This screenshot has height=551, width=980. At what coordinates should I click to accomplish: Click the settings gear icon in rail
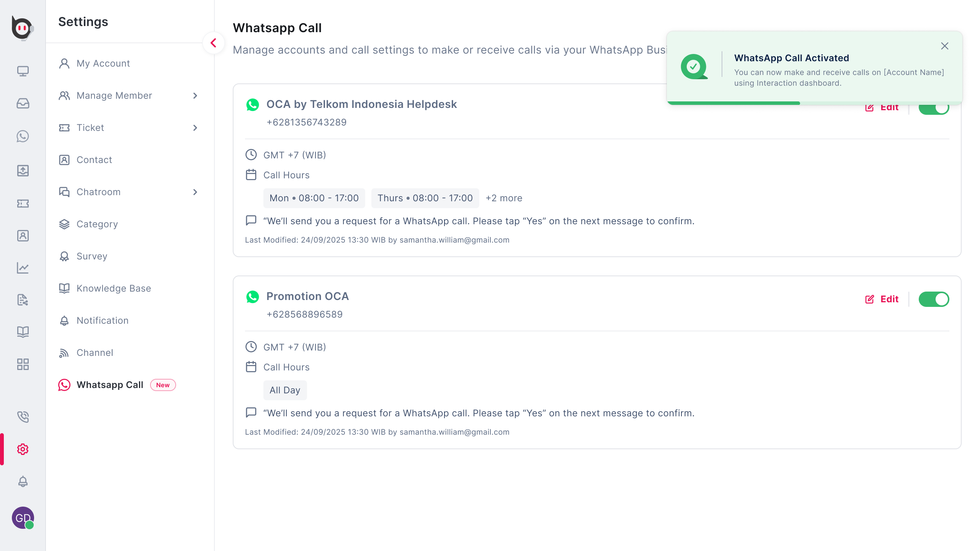pyautogui.click(x=23, y=449)
